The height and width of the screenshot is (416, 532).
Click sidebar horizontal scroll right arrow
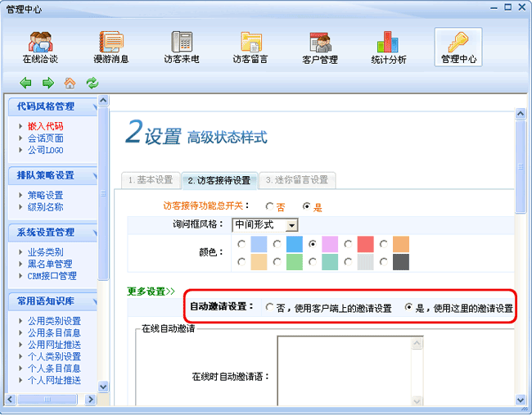[x=90, y=400]
